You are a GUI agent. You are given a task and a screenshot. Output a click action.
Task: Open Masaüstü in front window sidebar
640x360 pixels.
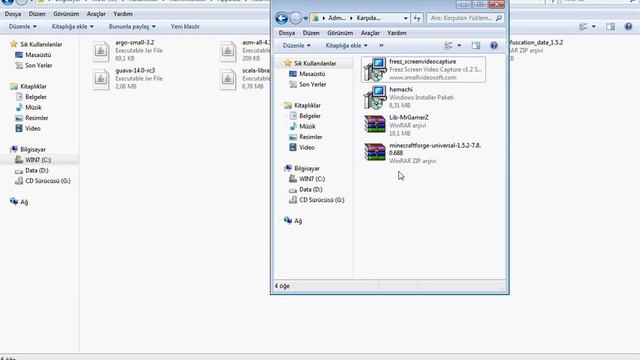[312, 74]
